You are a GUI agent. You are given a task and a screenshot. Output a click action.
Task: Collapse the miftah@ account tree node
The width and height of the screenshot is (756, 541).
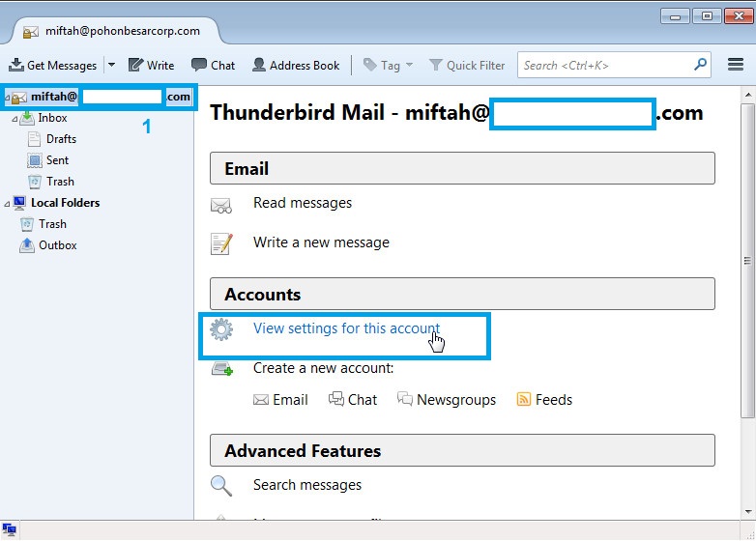click(7, 98)
